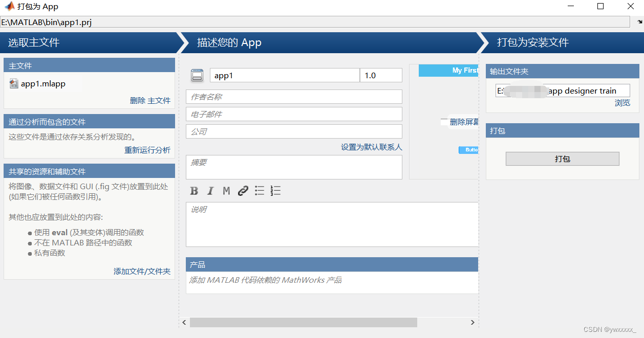
Task: Toggle the 删除屏幕 screenshot checkbox
Action: click(444, 122)
